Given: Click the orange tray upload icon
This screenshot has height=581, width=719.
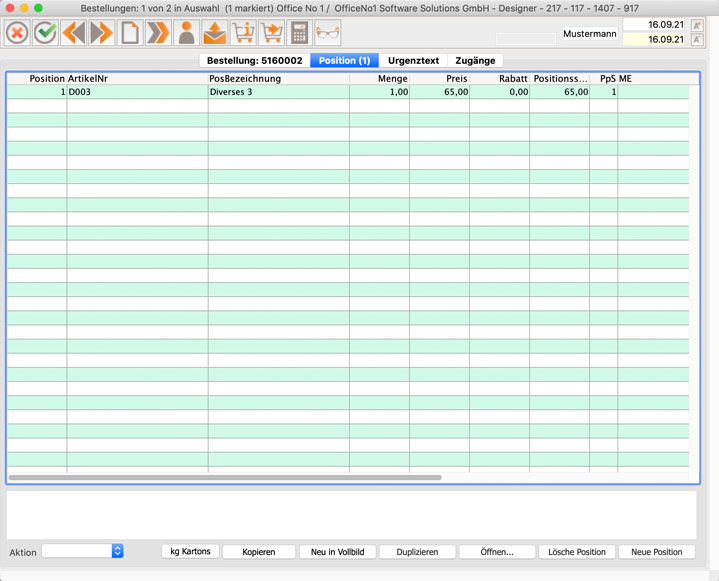Looking at the screenshot, I should (215, 33).
